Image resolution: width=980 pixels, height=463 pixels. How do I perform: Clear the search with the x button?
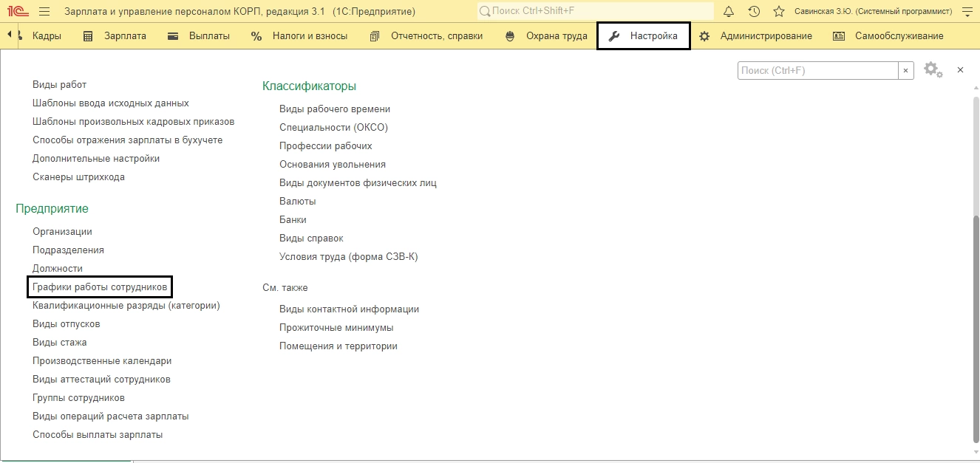[906, 70]
